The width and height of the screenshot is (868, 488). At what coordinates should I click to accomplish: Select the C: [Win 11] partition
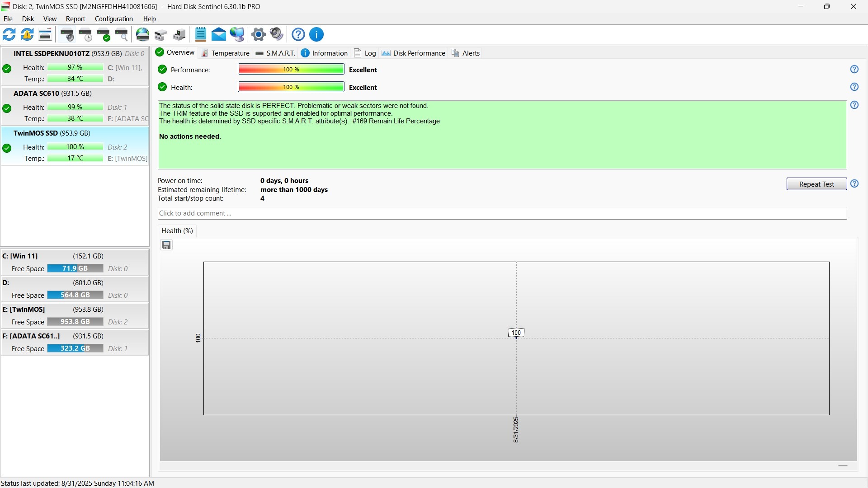75,262
